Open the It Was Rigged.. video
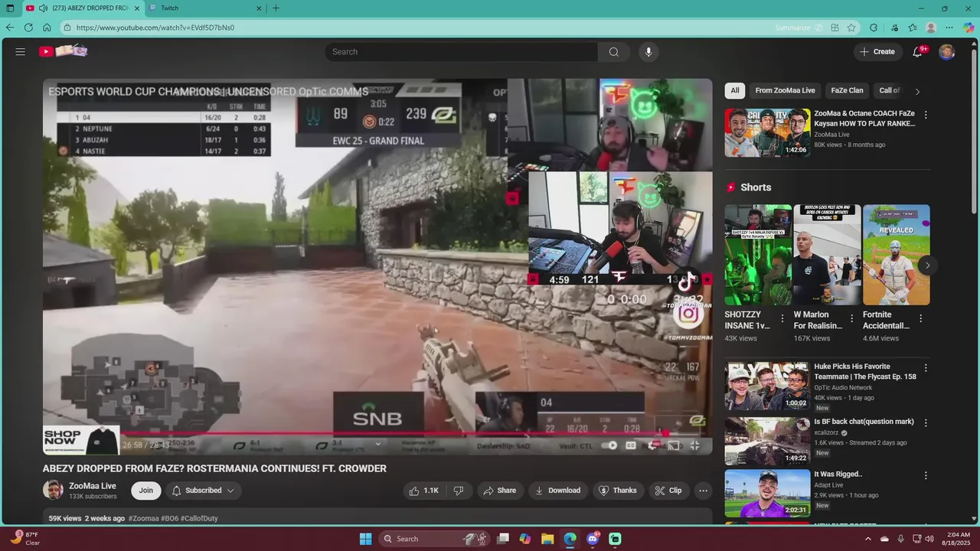The image size is (980, 551). pos(767,492)
